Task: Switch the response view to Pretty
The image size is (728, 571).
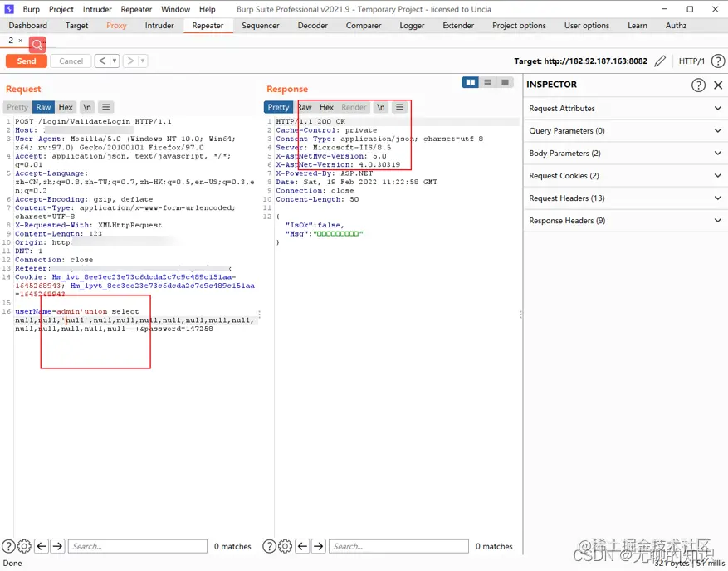Action: click(x=278, y=107)
